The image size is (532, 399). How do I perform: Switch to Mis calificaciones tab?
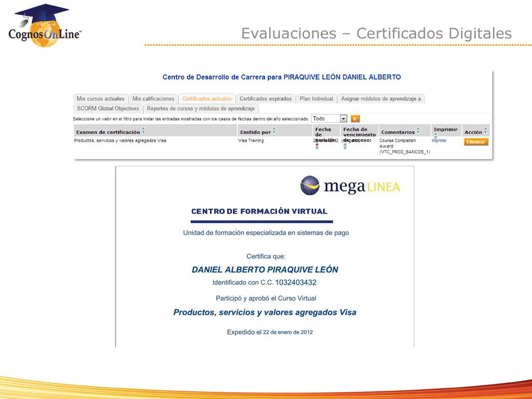click(153, 99)
